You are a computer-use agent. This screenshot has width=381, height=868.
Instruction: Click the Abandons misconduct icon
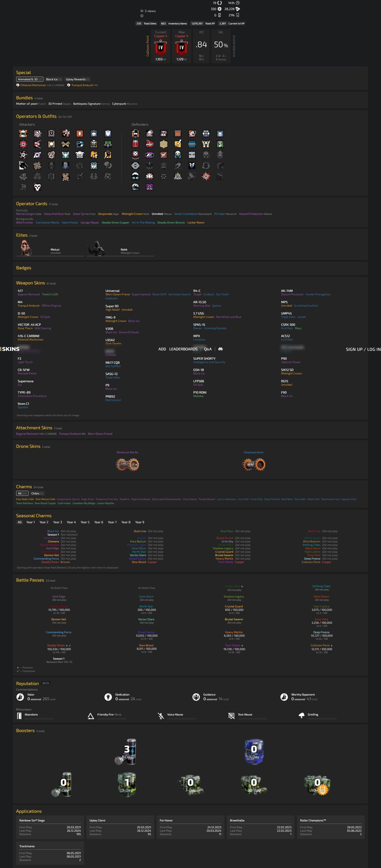coord(20,716)
